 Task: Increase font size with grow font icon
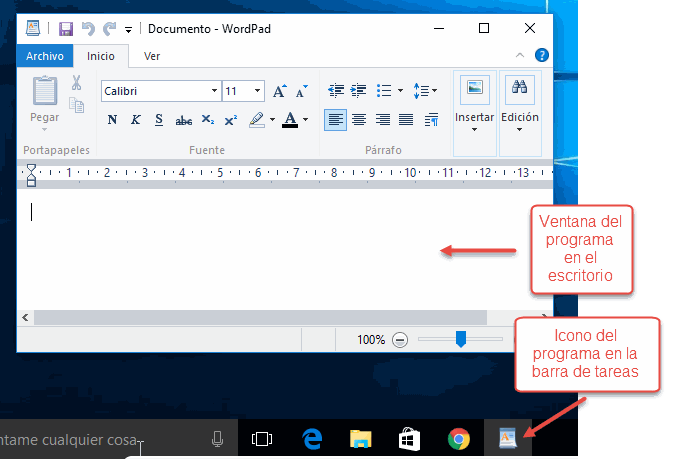280,91
